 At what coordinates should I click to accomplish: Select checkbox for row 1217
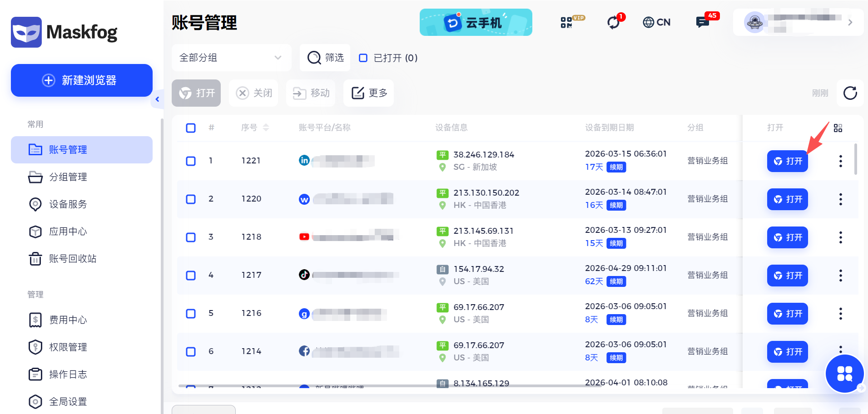191,276
